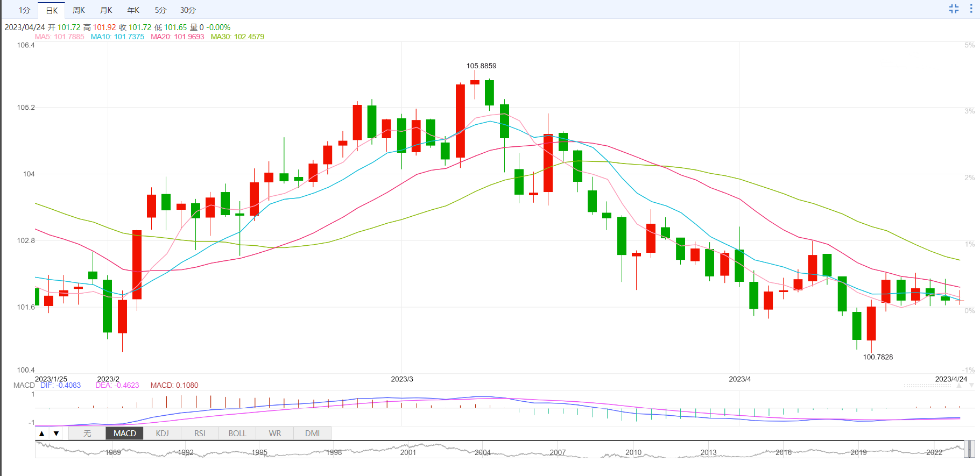Image resolution: width=980 pixels, height=476 pixels.
Task: Click the 2010 mark on the overview timeline
Action: (x=633, y=452)
